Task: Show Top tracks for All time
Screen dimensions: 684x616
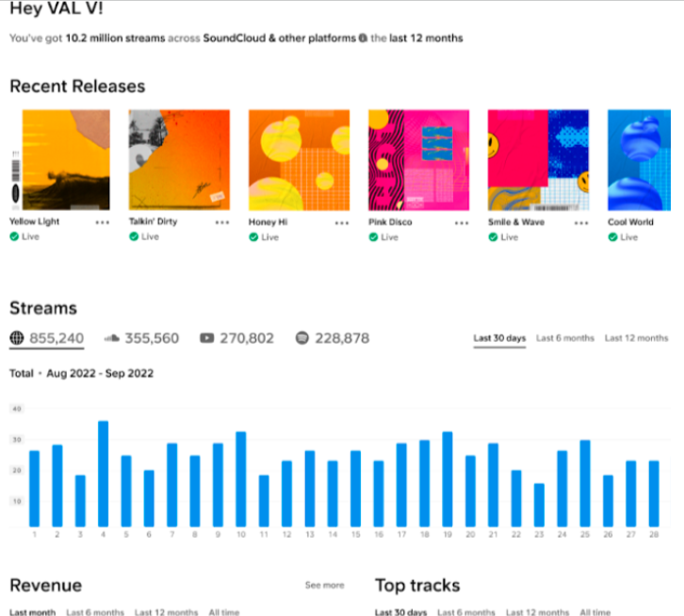Action: [x=595, y=612]
